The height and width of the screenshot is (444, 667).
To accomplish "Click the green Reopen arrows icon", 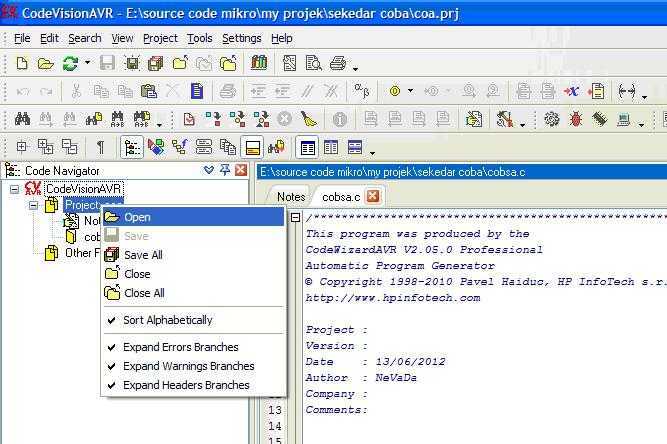I will 70,64.
